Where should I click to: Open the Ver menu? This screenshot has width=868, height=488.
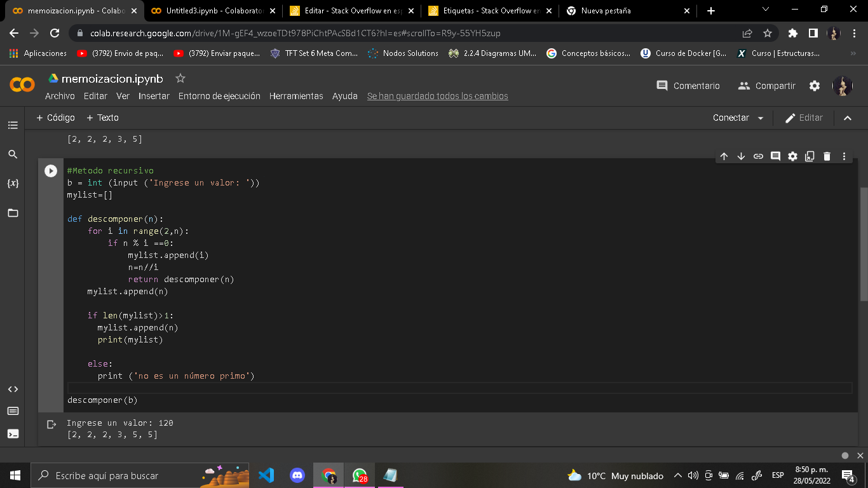click(x=123, y=96)
